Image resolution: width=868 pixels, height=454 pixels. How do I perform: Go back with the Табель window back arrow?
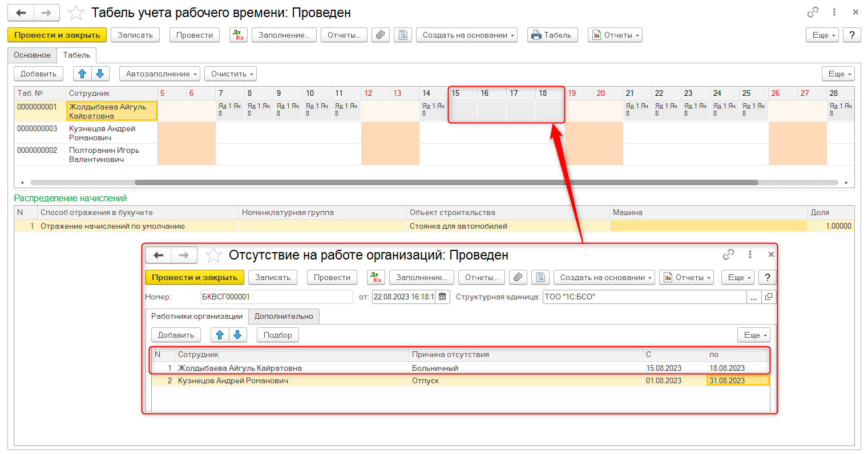tap(21, 13)
